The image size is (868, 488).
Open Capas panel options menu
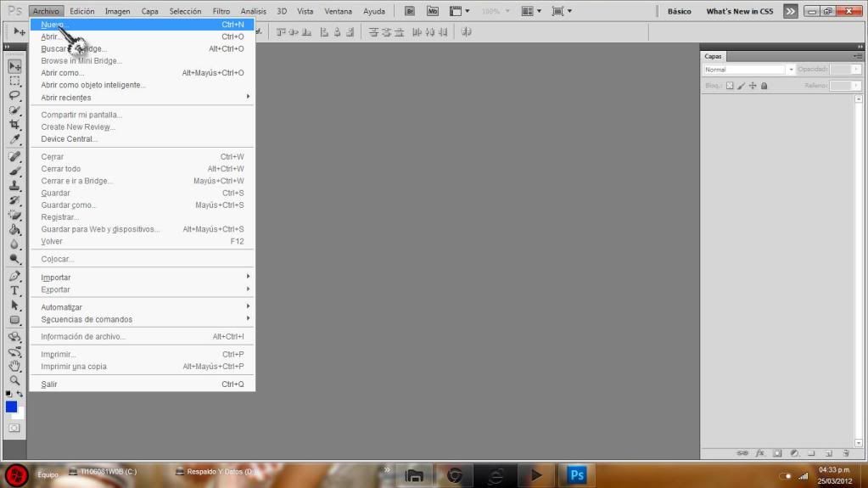pyautogui.click(x=858, y=57)
